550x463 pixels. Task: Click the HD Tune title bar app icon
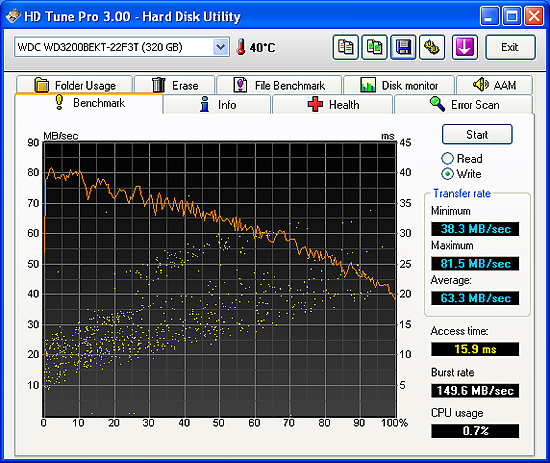(13, 16)
